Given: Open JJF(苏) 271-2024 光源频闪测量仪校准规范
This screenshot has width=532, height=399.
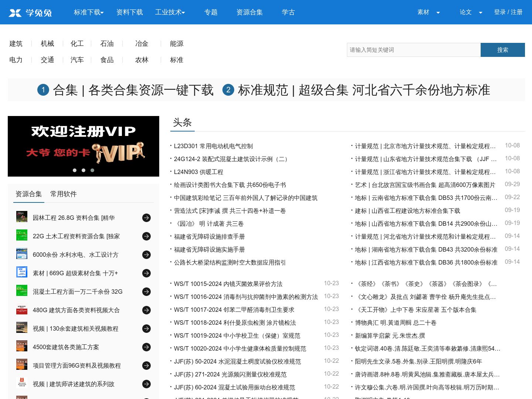Looking at the screenshot, I should pyautogui.click(x=230, y=375).
